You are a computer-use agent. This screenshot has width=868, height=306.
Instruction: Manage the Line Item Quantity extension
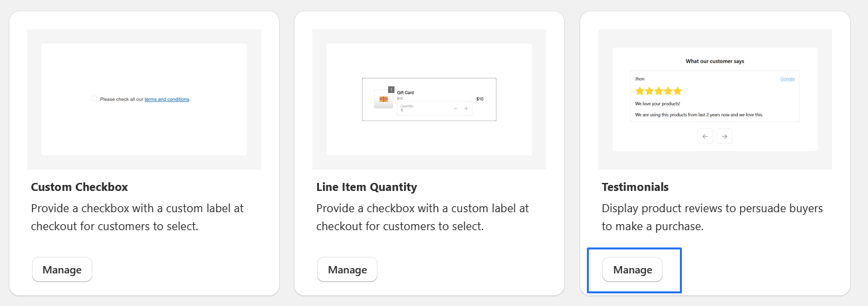coord(347,269)
